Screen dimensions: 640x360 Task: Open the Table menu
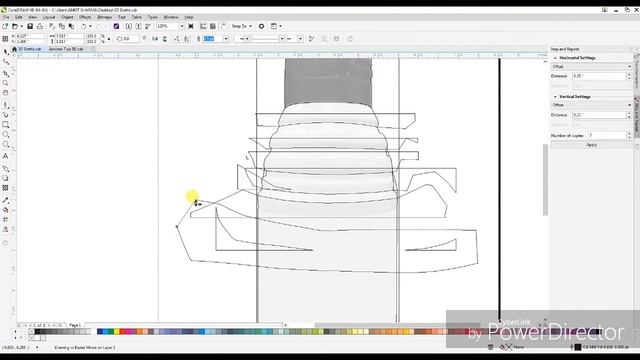137,17
